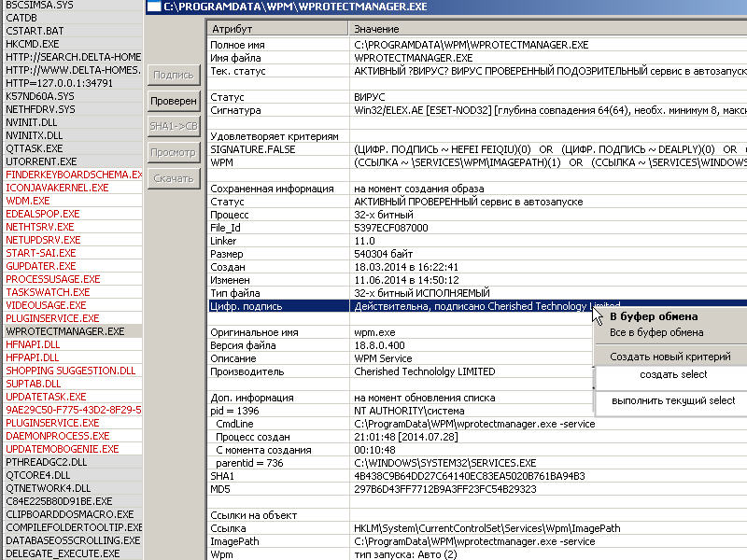Click the 'Создан' date 18.03.2014 value
The image size is (747, 560).
tap(406, 267)
